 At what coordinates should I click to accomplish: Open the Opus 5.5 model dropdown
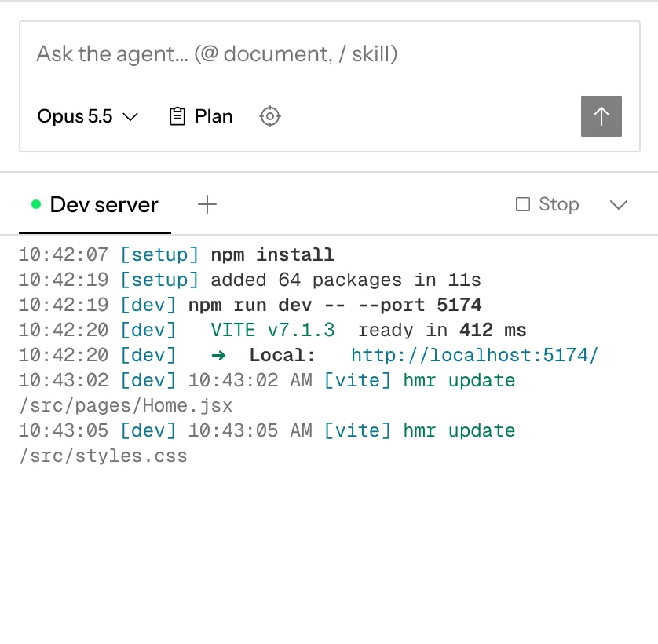[87, 116]
